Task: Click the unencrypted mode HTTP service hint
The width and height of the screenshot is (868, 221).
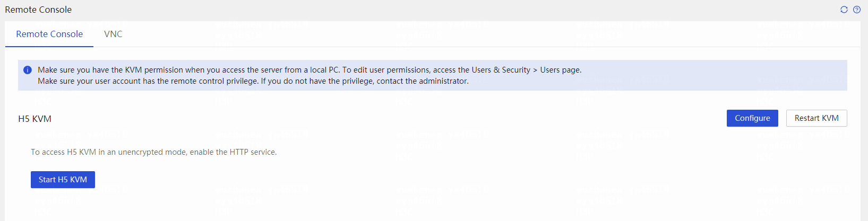Action: [x=154, y=152]
